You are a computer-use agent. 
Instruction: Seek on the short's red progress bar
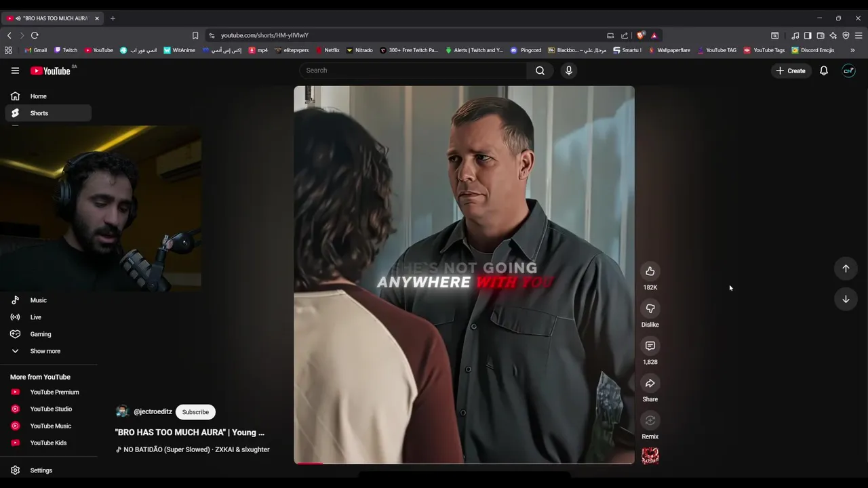464,464
